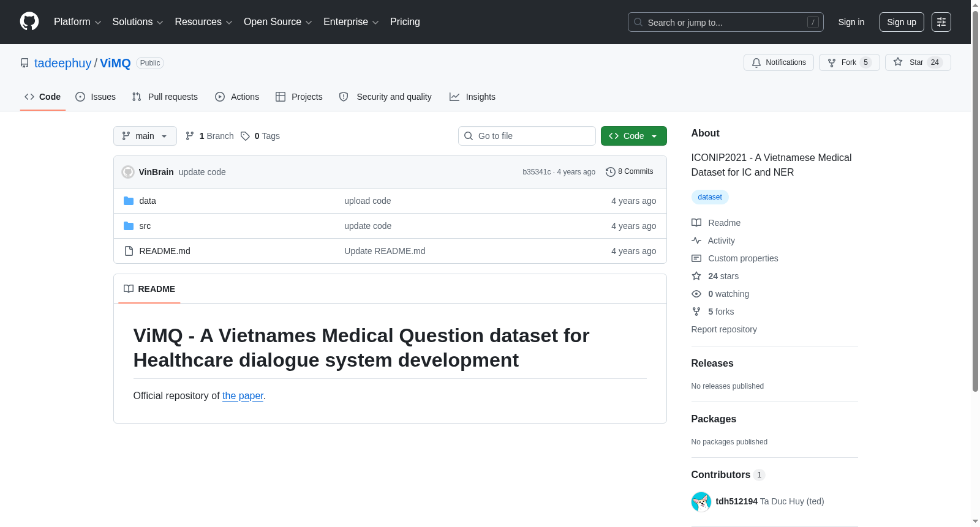The height and width of the screenshot is (527, 980).
Task: Fork the ViMQ repository
Action: pyautogui.click(x=849, y=62)
